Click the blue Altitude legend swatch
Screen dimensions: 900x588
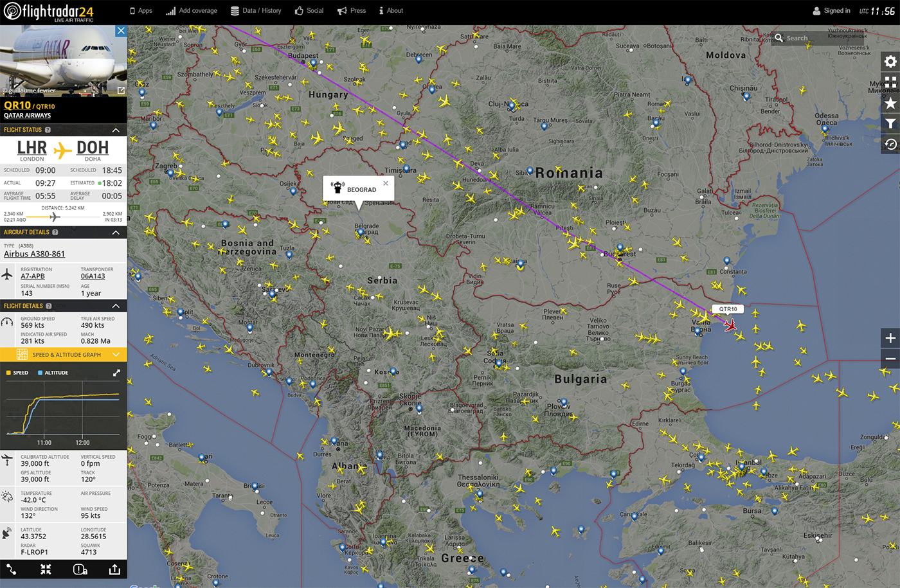click(x=40, y=373)
